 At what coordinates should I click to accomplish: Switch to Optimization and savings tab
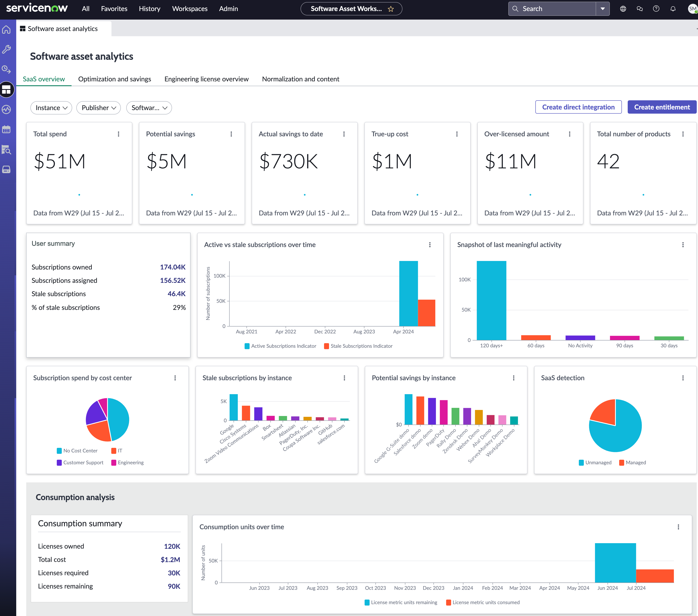(x=115, y=79)
